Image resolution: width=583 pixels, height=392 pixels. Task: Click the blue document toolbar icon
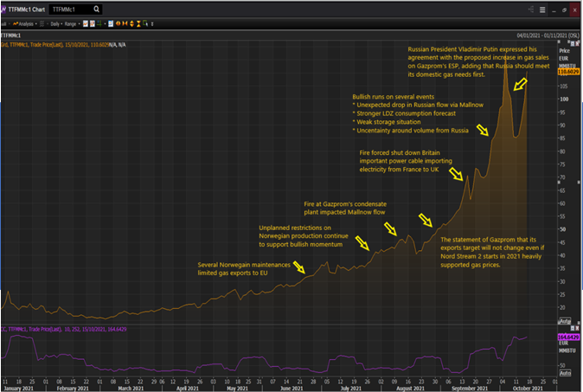(112, 22)
